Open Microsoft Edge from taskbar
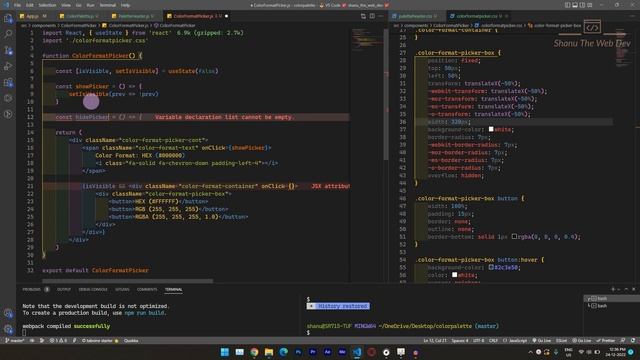The image size is (640, 360). point(284,352)
